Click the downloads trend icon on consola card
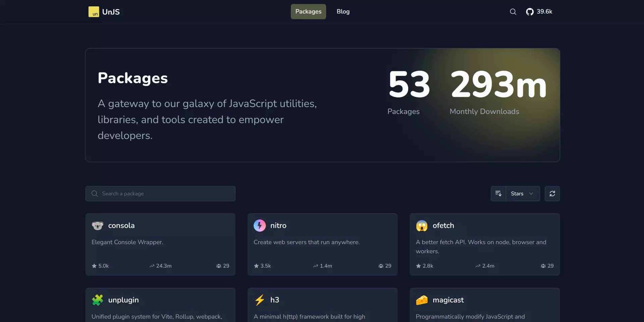The height and width of the screenshot is (322, 644). [x=152, y=266]
